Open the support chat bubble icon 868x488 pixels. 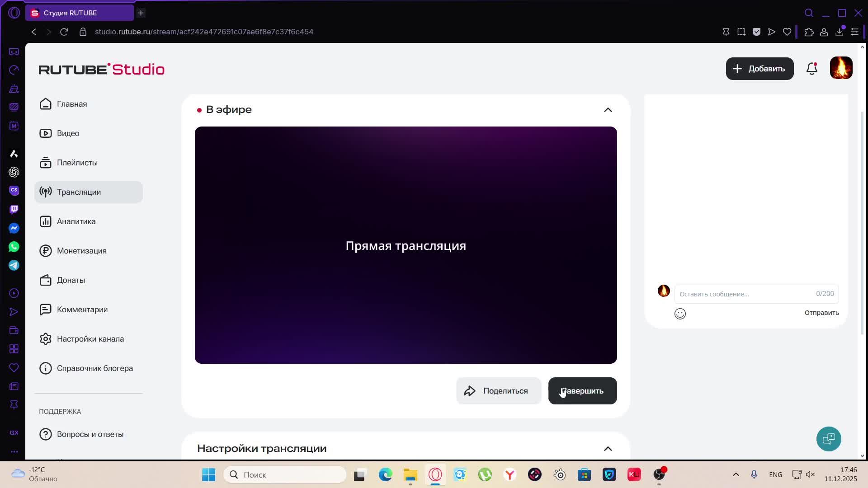(x=829, y=439)
